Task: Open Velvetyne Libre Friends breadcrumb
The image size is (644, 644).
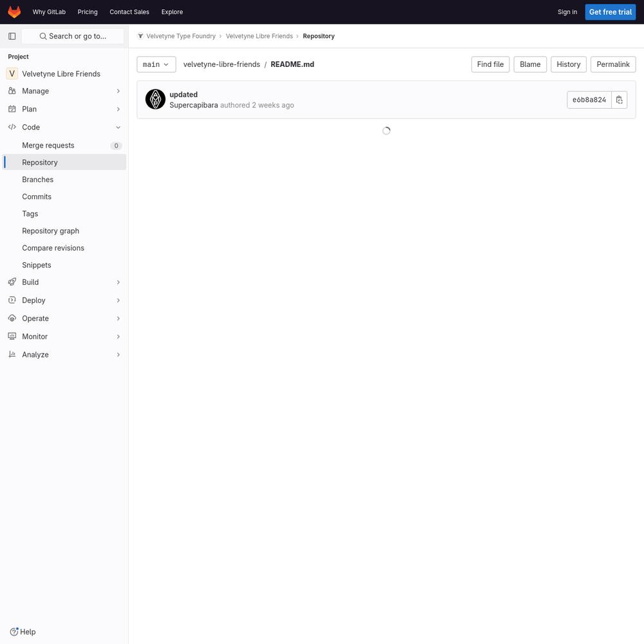Action: 259,36
